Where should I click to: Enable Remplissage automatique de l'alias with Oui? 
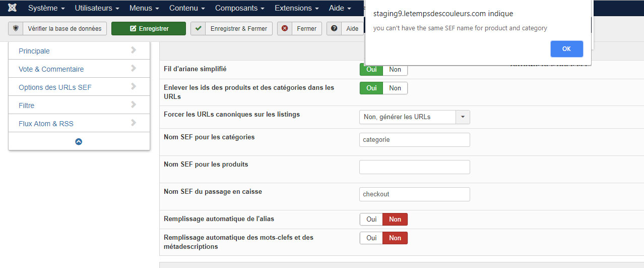pos(371,220)
